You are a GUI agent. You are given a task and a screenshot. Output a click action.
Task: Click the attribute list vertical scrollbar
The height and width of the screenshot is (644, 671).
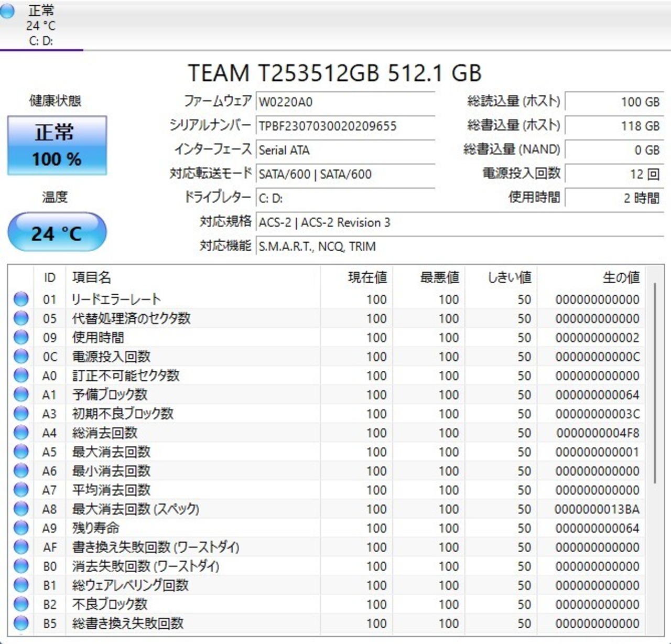tap(654, 383)
